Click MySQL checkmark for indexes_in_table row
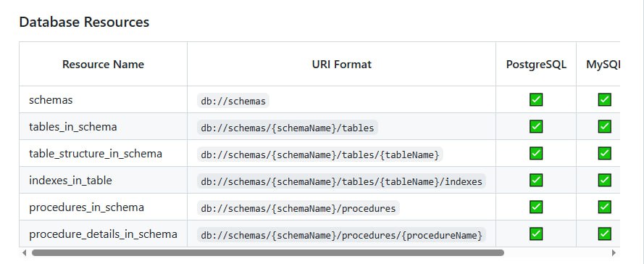644x264 pixels. (604, 180)
